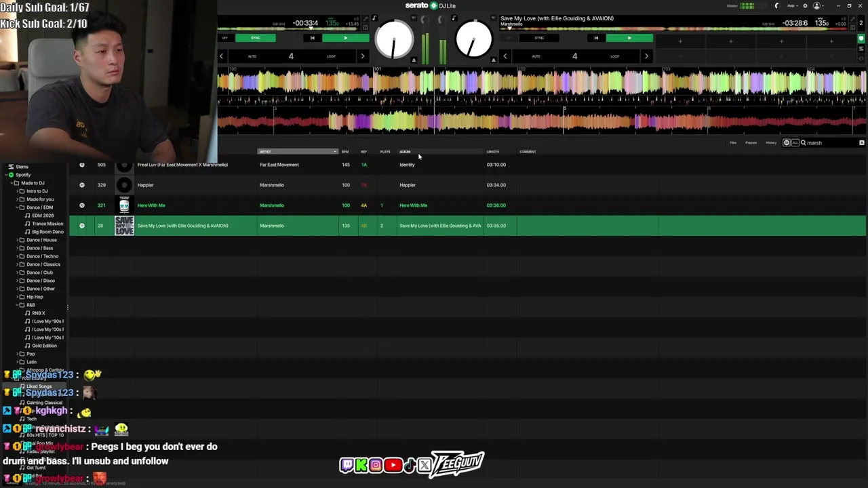The width and height of the screenshot is (868, 488).
Task: Halve the left deck loop size
Action: pyautogui.click(x=221, y=56)
